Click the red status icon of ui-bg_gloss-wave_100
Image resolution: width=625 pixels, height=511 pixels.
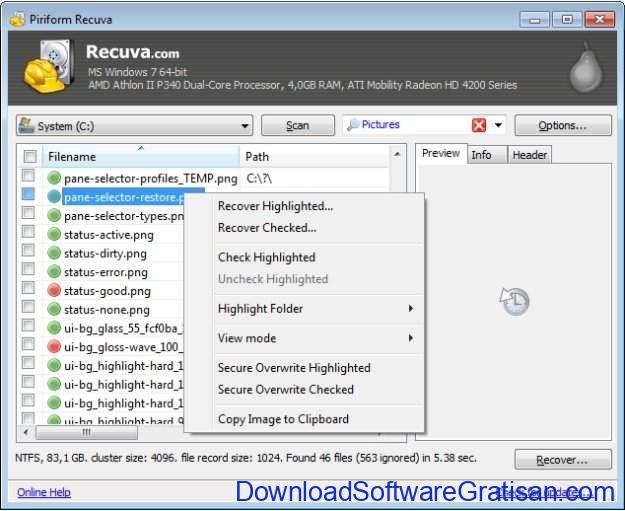[x=54, y=346]
